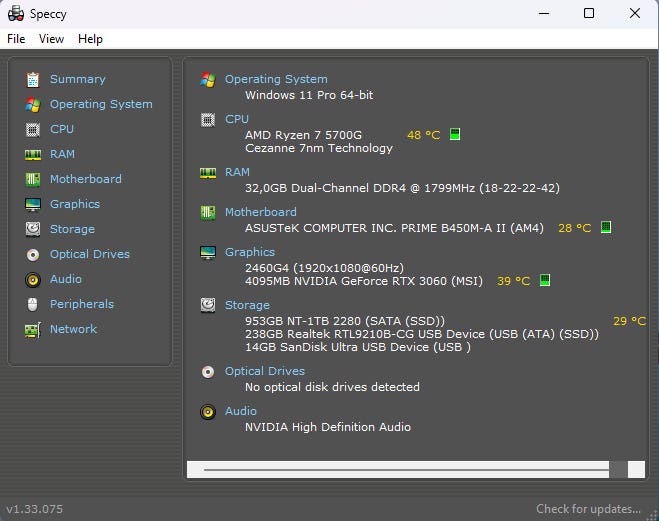Click the Optical Drives disc icon in sidebar
The image size is (659, 521).
(x=33, y=255)
